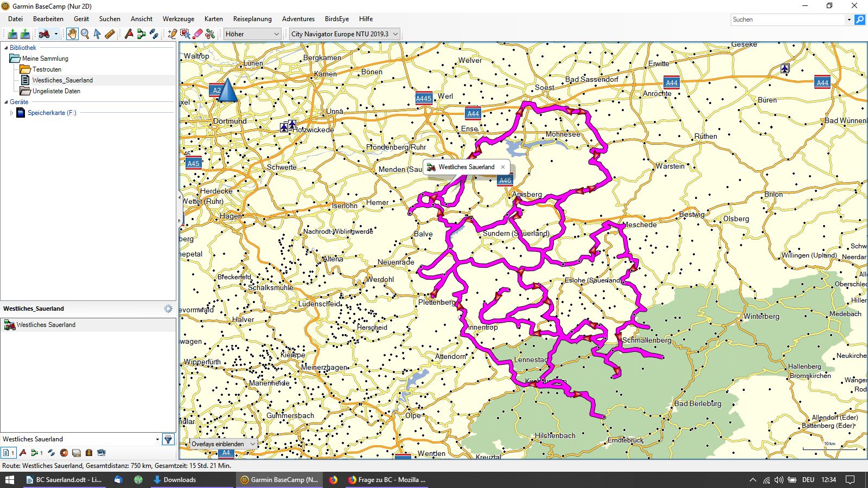Open the Bearbeiten menu
This screenshot has width=868, height=488.
tap(48, 19)
